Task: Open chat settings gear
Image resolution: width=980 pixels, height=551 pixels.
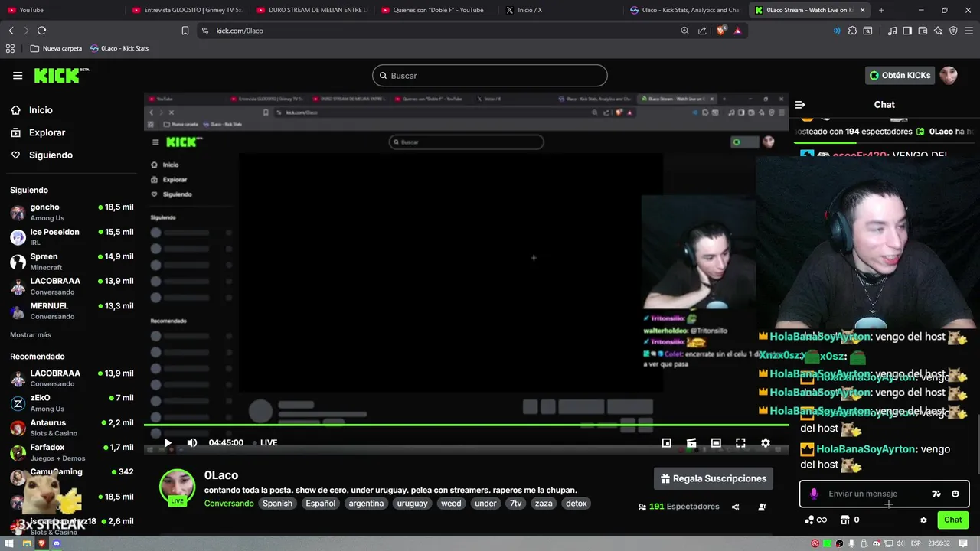Action: 923,520
